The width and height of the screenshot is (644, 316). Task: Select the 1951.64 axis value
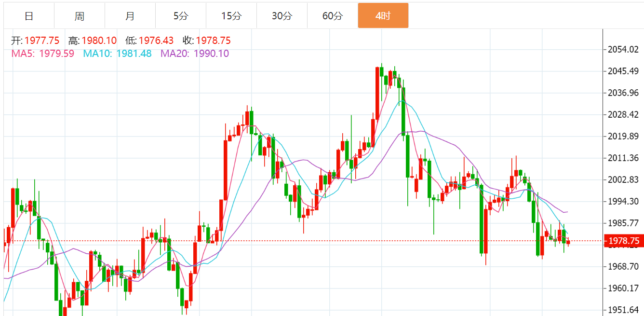click(x=624, y=310)
